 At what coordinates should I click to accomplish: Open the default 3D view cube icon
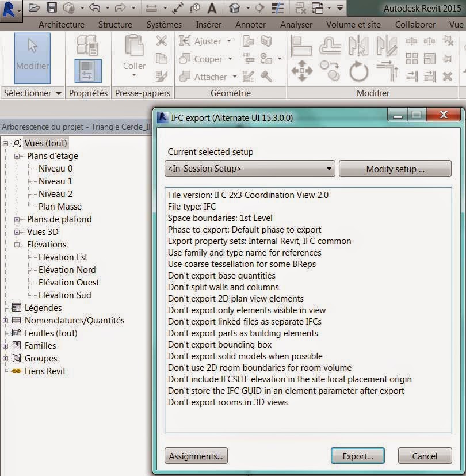coord(234,8)
